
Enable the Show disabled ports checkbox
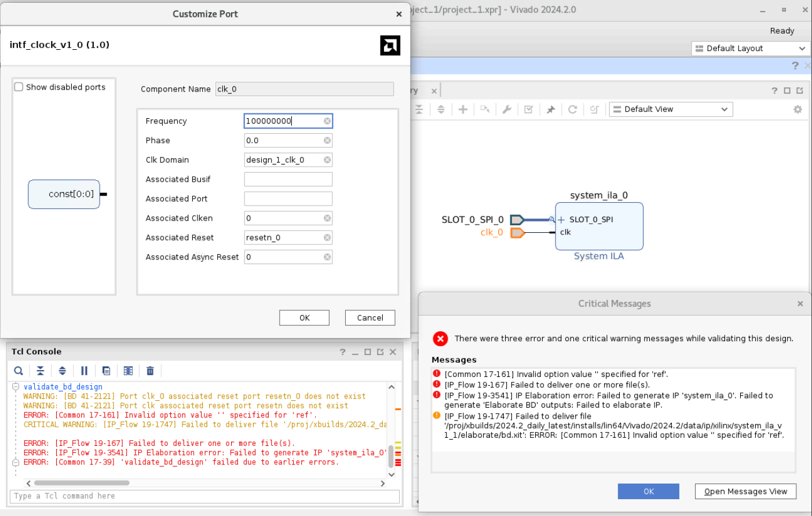tap(19, 87)
